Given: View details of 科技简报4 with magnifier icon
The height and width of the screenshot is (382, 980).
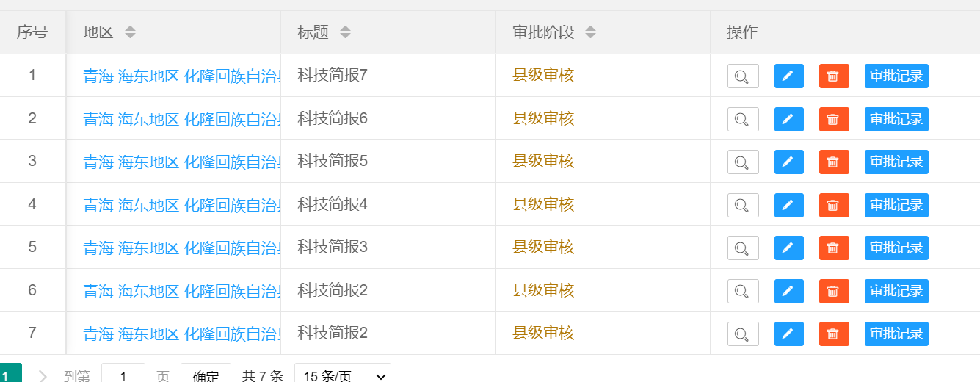Looking at the screenshot, I should tap(743, 205).
